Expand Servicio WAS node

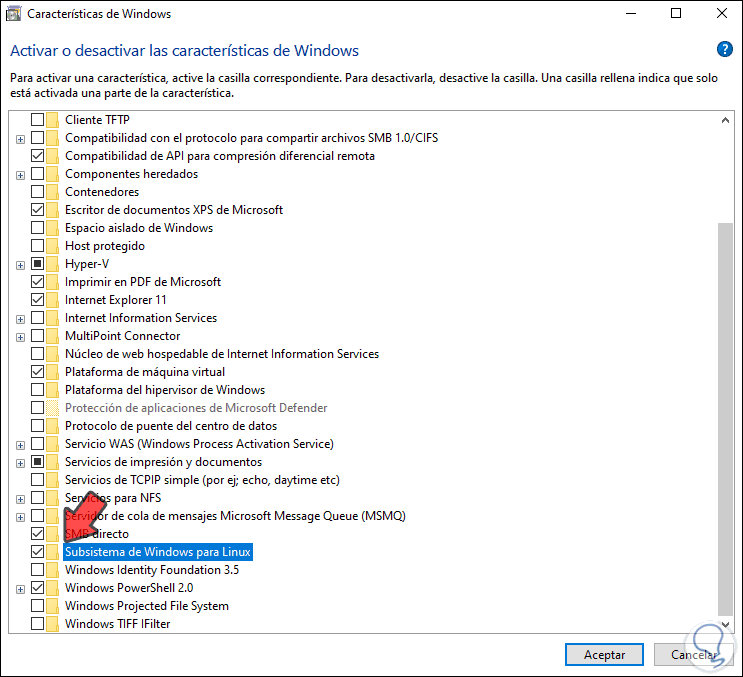20,445
